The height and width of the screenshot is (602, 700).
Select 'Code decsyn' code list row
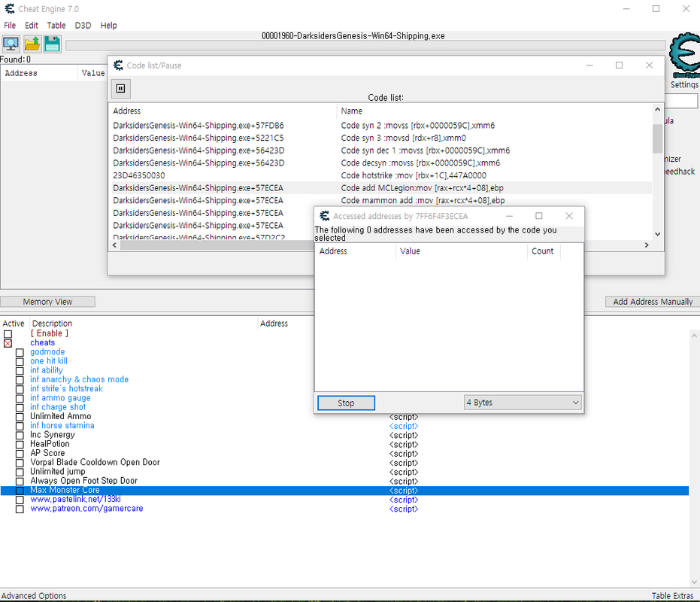(380, 163)
